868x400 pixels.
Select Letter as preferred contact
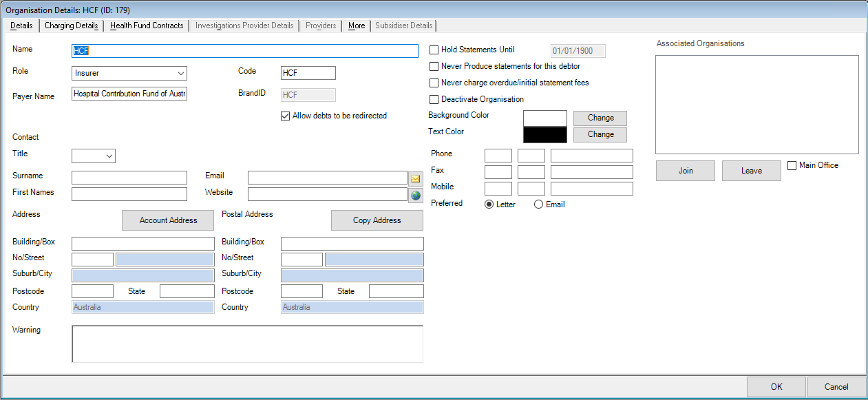[x=489, y=204]
